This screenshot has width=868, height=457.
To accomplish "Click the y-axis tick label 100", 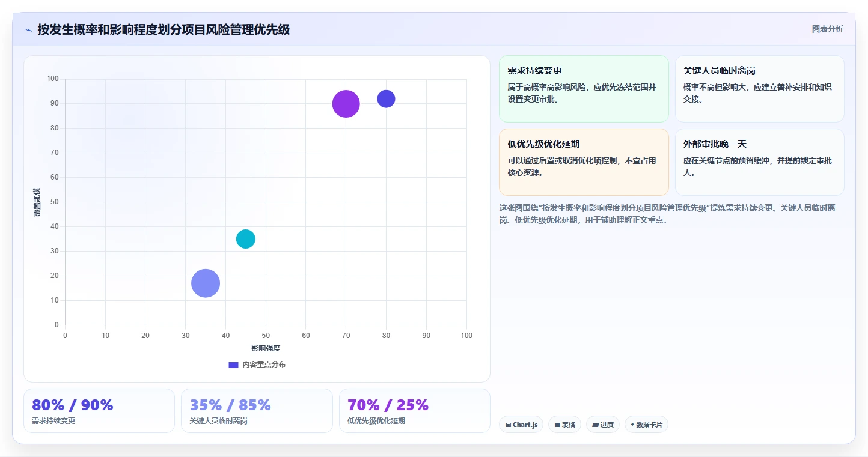I will point(53,79).
